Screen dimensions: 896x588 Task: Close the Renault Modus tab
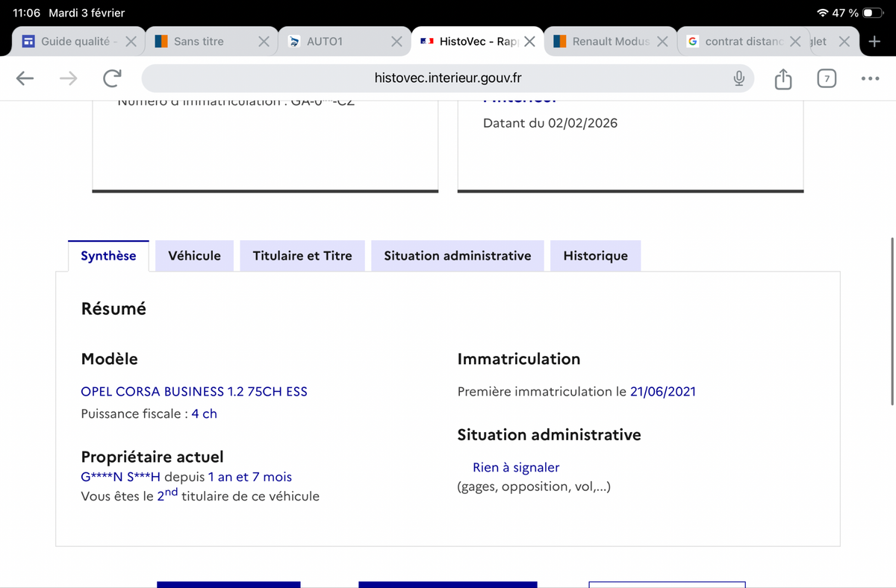[662, 41]
